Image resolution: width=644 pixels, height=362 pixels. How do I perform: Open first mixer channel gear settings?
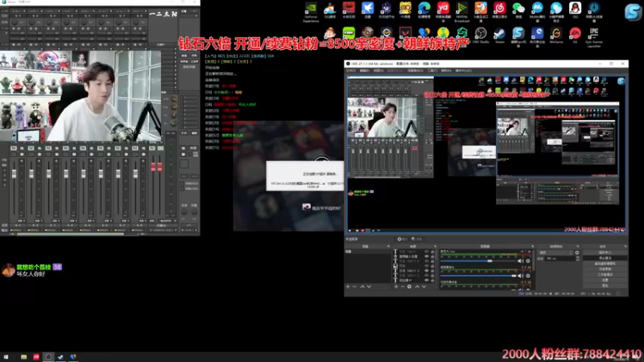point(528,261)
